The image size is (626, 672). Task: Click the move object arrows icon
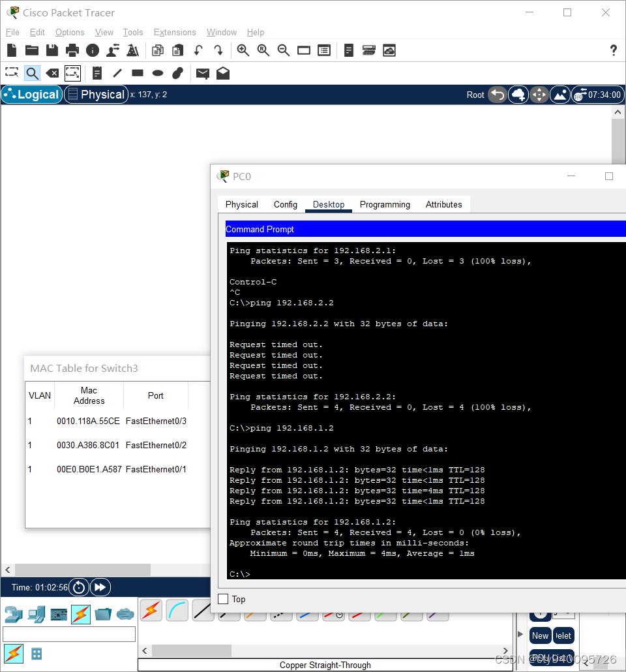pos(539,95)
